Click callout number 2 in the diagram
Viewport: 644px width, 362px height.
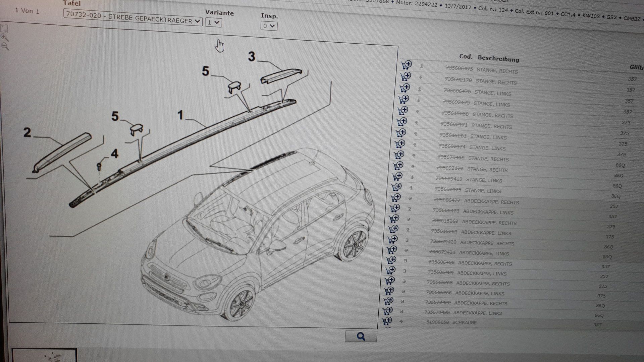coord(27,133)
